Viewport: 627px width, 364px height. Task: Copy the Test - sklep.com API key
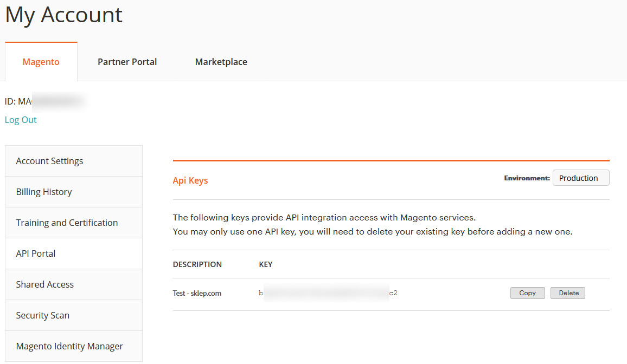point(527,293)
